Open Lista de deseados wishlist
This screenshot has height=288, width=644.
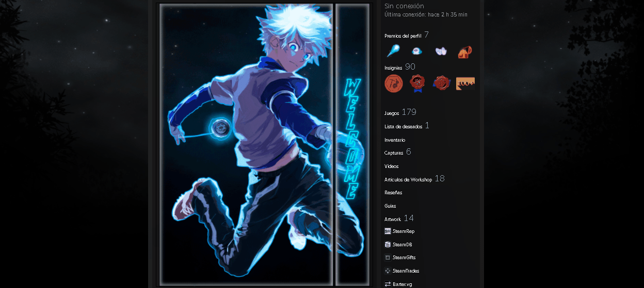(404, 126)
